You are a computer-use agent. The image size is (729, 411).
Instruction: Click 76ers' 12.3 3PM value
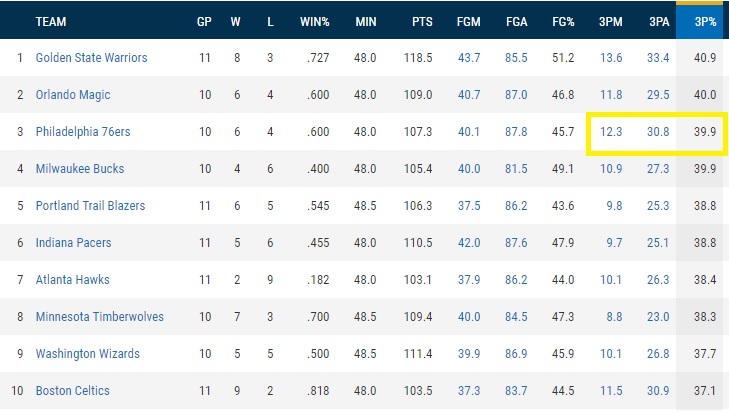click(611, 132)
